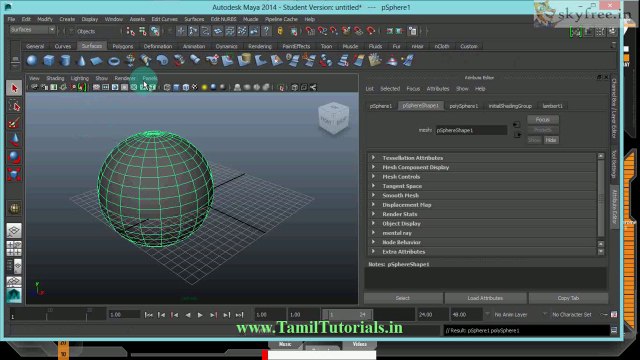
Task: Switch to the Rendering shelf tab
Action: 260,47
